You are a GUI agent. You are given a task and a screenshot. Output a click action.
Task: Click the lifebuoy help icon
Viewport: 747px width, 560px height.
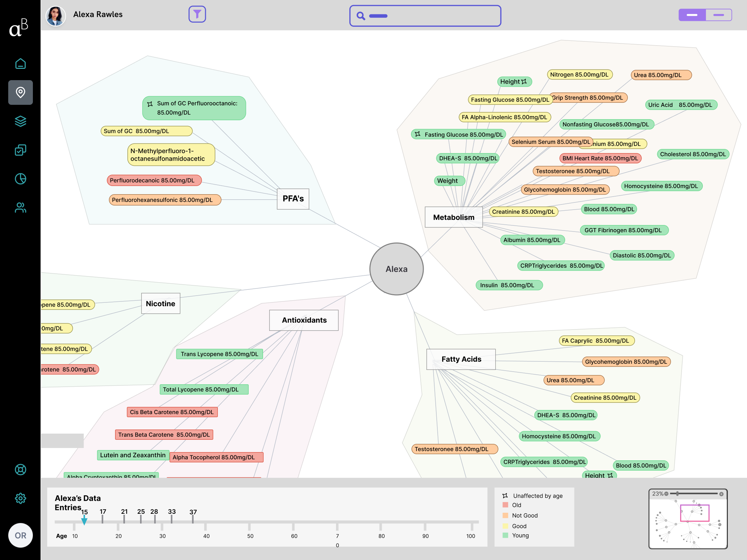click(x=21, y=470)
